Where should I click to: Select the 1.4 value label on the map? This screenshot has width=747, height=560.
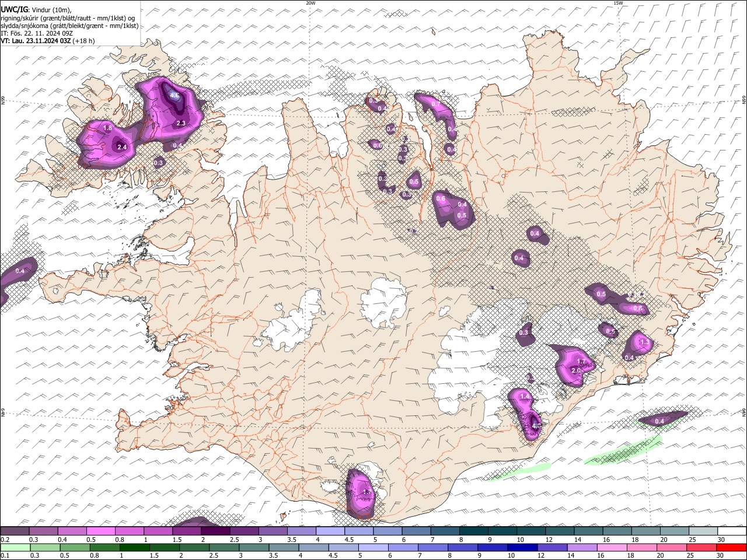pyautogui.click(x=525, y=396)
